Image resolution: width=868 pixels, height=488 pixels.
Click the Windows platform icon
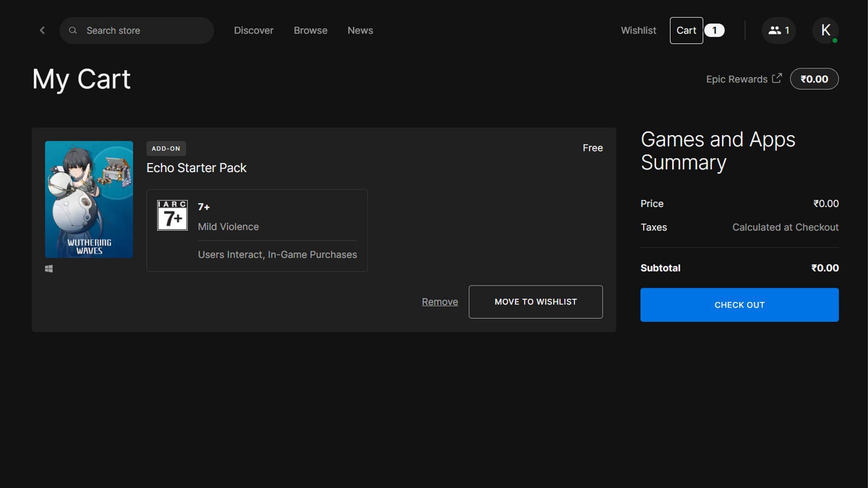coord(49,269)
